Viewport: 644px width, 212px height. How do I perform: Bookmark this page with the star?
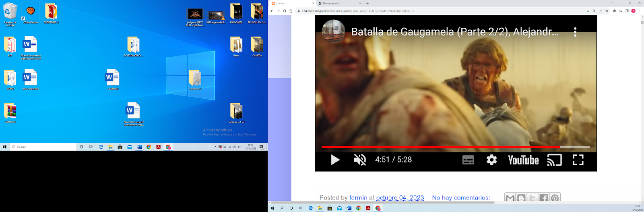pos(607,11)
